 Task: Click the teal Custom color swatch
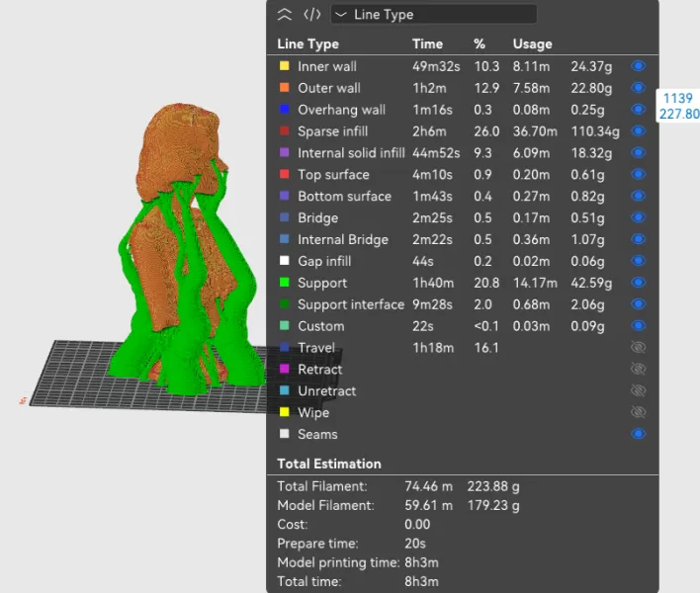[x=285, y=326]
